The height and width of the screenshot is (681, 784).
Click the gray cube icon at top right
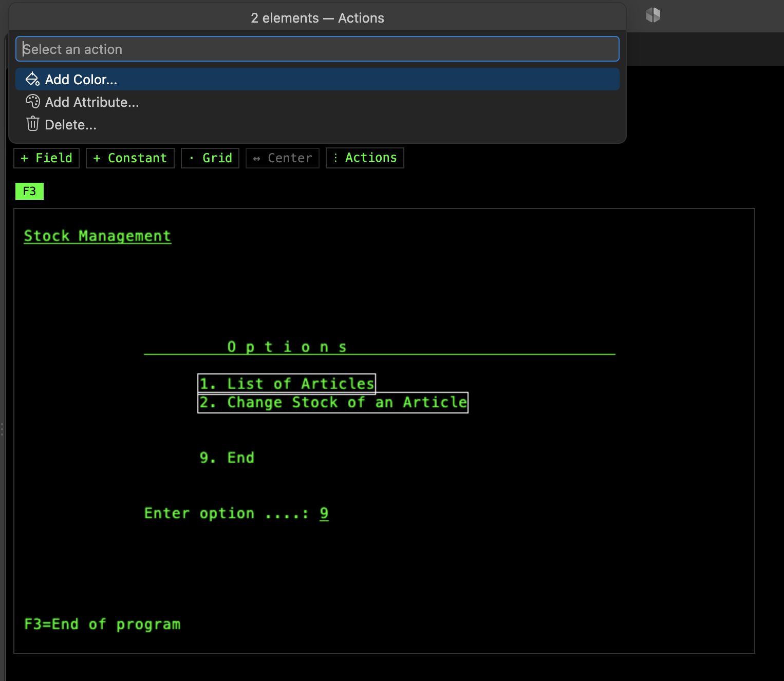(652, 15)
